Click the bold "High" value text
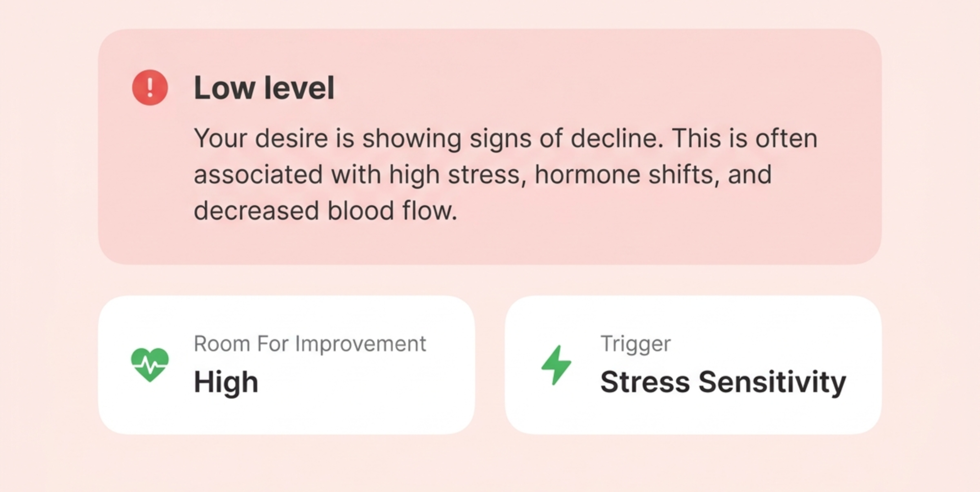Image resolution: width=980 pixels, height=492 pixels. tap(226, 382)
